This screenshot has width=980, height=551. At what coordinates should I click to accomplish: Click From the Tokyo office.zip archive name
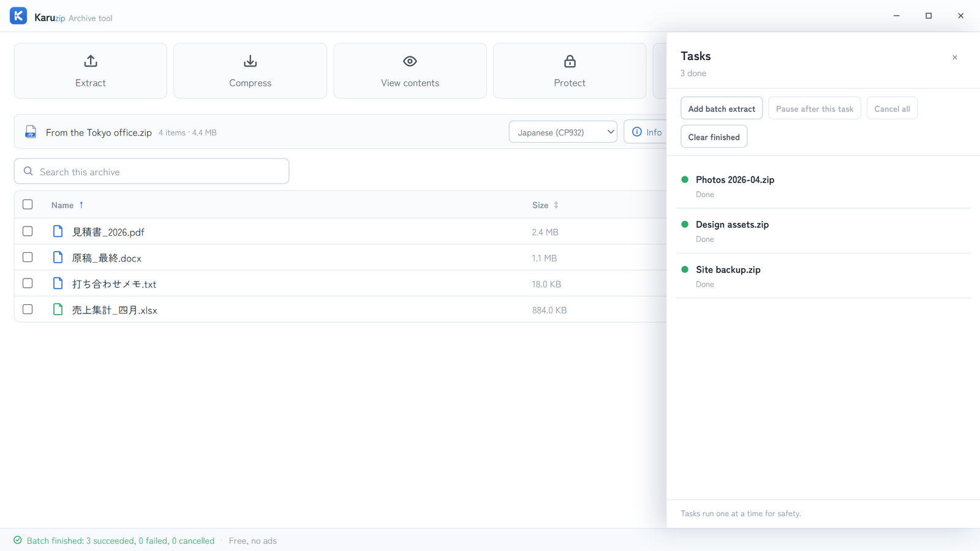coord(99,132)
